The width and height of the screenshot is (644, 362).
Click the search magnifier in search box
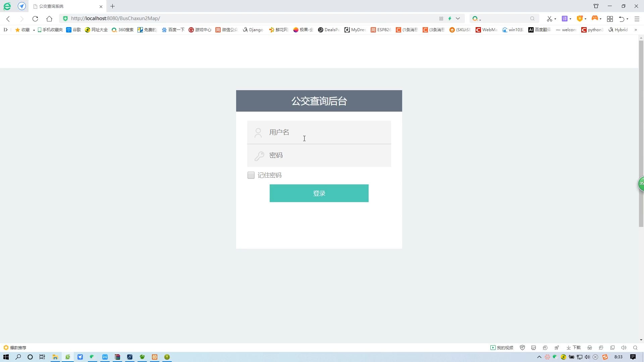(532, 18)
